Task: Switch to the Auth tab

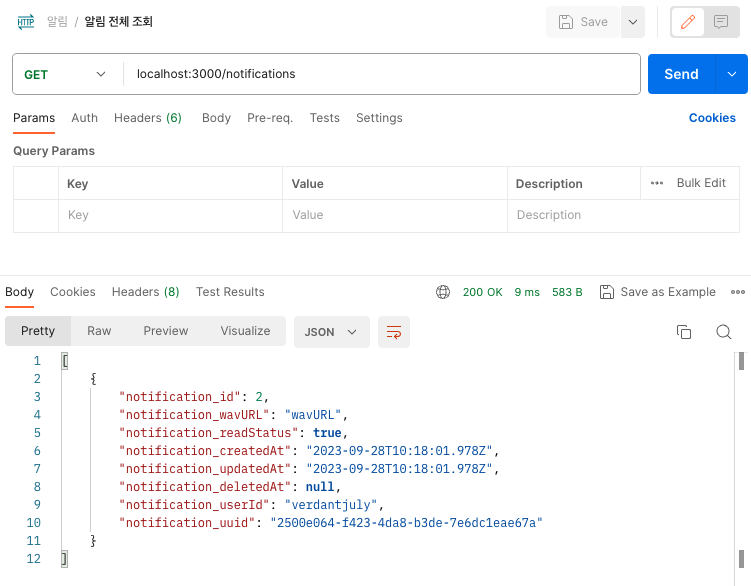Action: point(84,118)
